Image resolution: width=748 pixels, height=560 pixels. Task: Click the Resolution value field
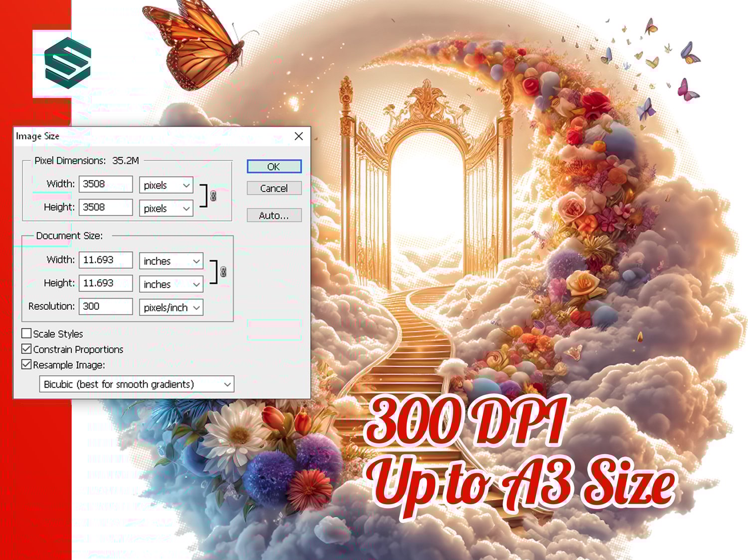pyautogui.click(x=106, y=306)
